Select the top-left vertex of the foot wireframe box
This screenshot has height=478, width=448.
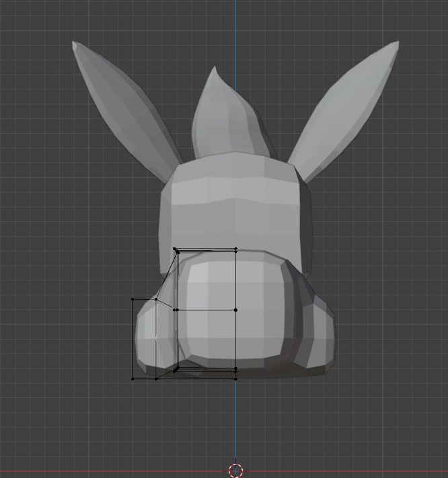[x=133, y=299]
